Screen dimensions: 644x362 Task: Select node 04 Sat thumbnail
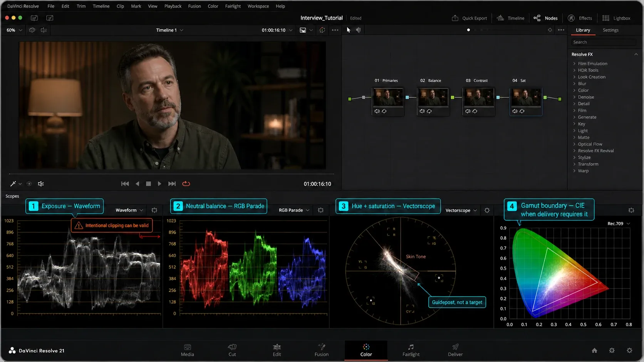[x=526, y=97]
